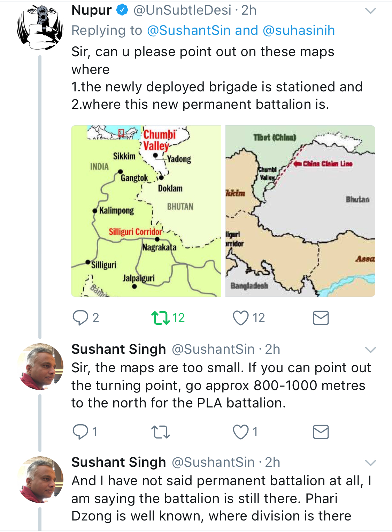Reply to Sushant's 'maps are too small' tweet
The width and height of the screenshot is (392, 532).
click(80, 432)
